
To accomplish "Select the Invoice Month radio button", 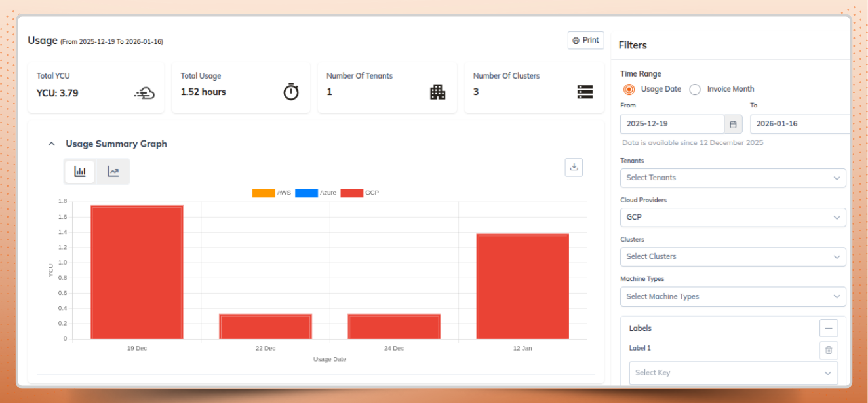I will [694, 89].
